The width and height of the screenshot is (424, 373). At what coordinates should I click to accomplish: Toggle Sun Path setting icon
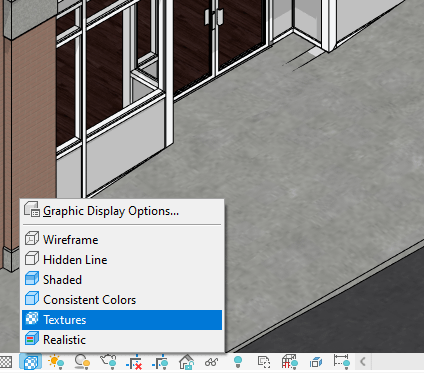tap(56, 362)
